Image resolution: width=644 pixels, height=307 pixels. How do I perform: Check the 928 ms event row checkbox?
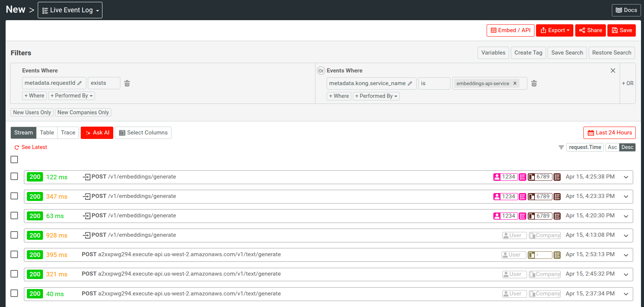[14, 235]
